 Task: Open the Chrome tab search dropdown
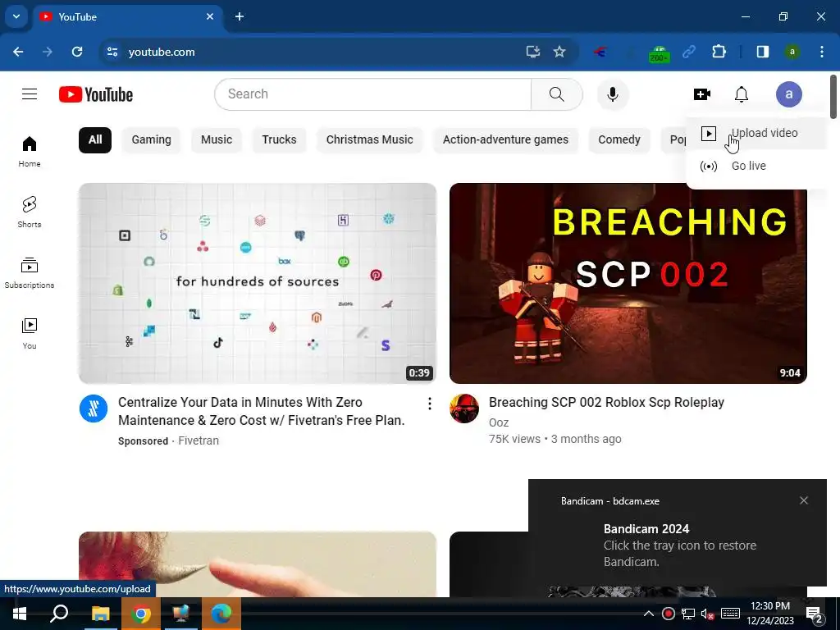click(x=16, y=16)
